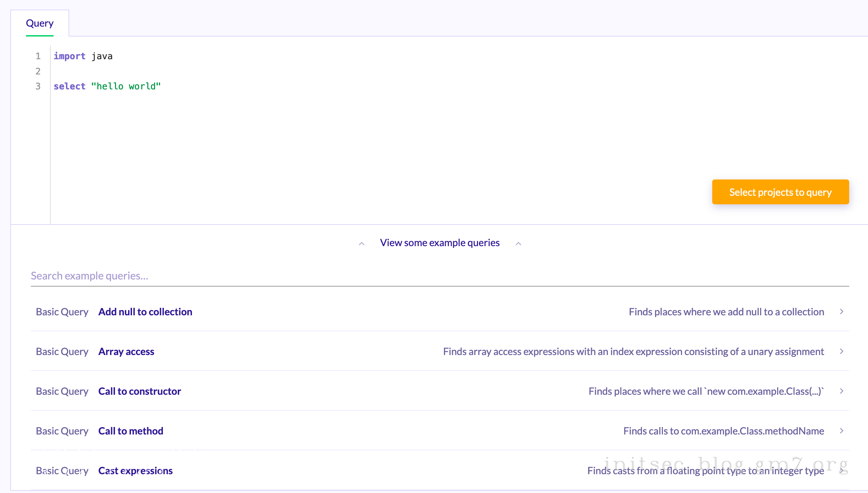Click the select "hello world" code line
868x493 pixels.
(107, 86)
